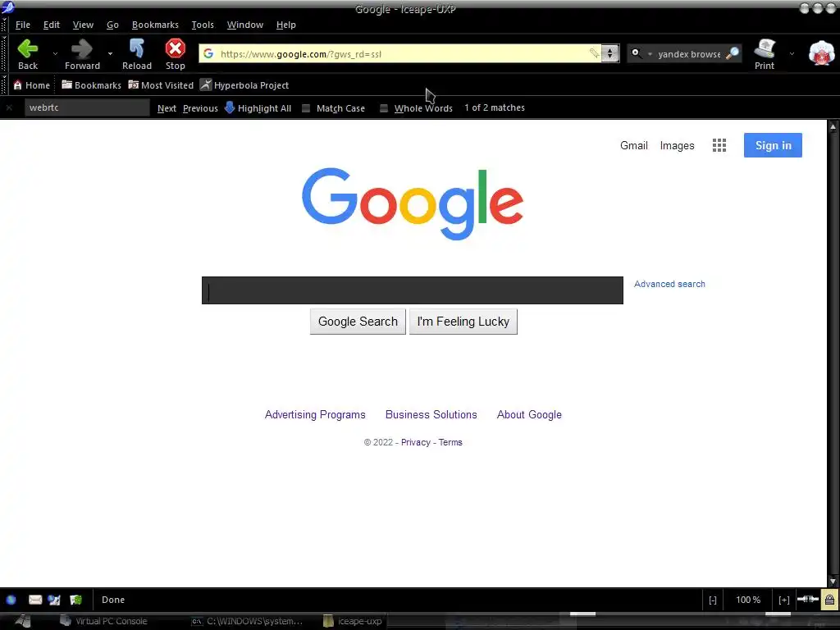Click the grey Forward arrow button

coord(82,54)
